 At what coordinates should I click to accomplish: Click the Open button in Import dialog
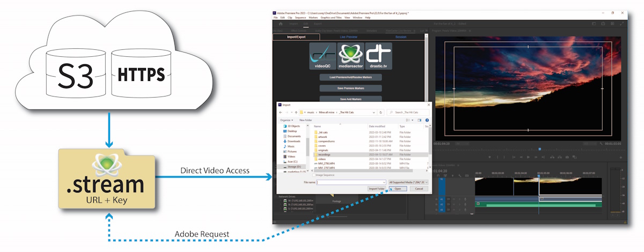[398, 189]
